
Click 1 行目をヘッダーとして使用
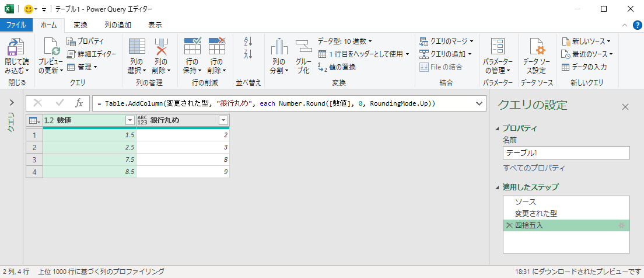pyautogui.click(x=364, y=54)
